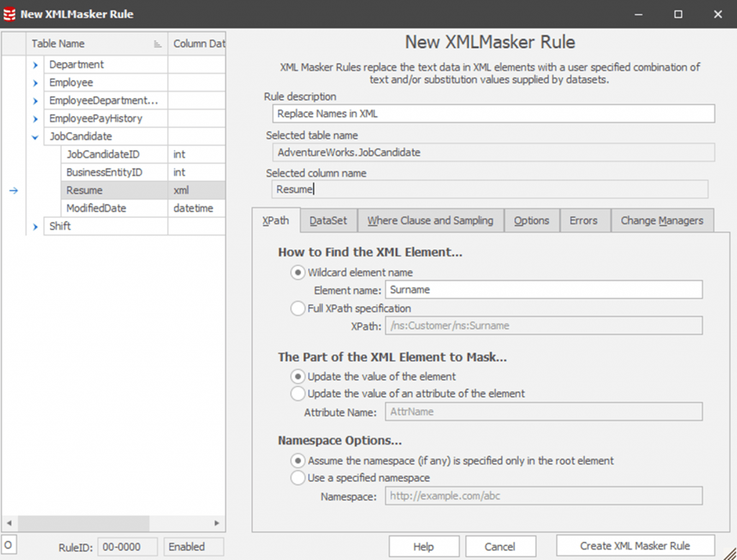
Task: Select Update the value of an attribute
Action: pyautogui.click(x=298, y=394)
